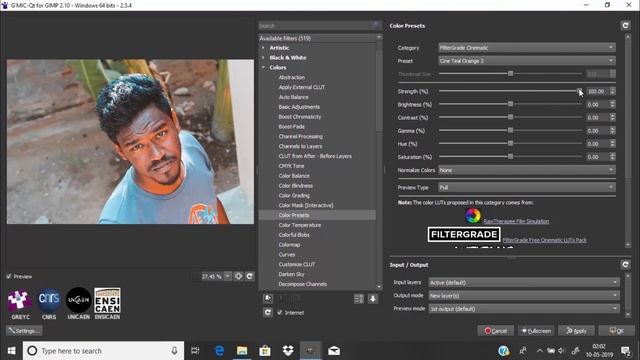640x360 pixels.
Task: Open File Explorer from the taskbar
Action: 242,351
